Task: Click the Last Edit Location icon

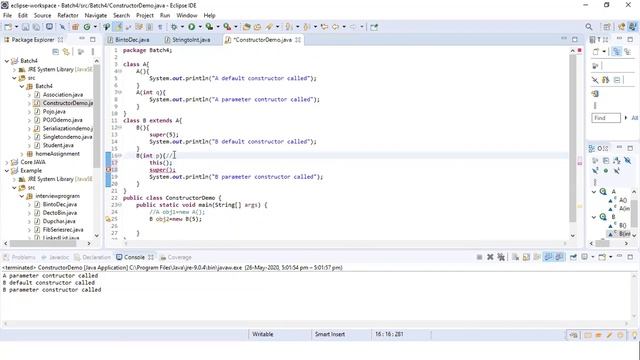Action: point(324,27)
